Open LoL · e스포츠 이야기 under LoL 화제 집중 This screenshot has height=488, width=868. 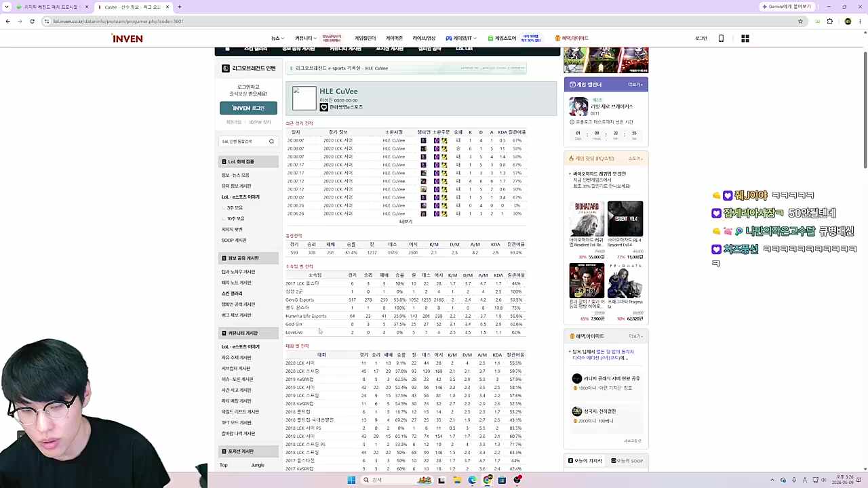tap(240, 197)
